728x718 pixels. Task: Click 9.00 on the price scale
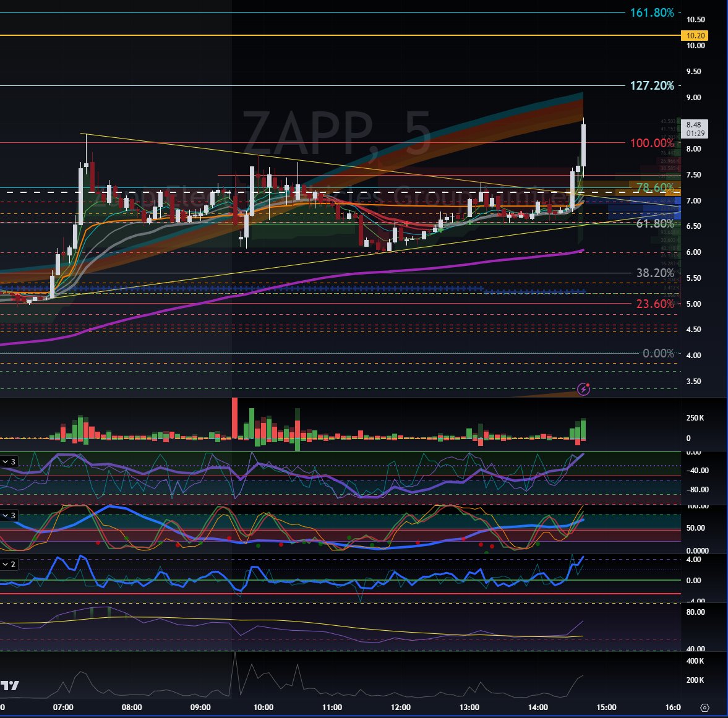tap(693, 98)
